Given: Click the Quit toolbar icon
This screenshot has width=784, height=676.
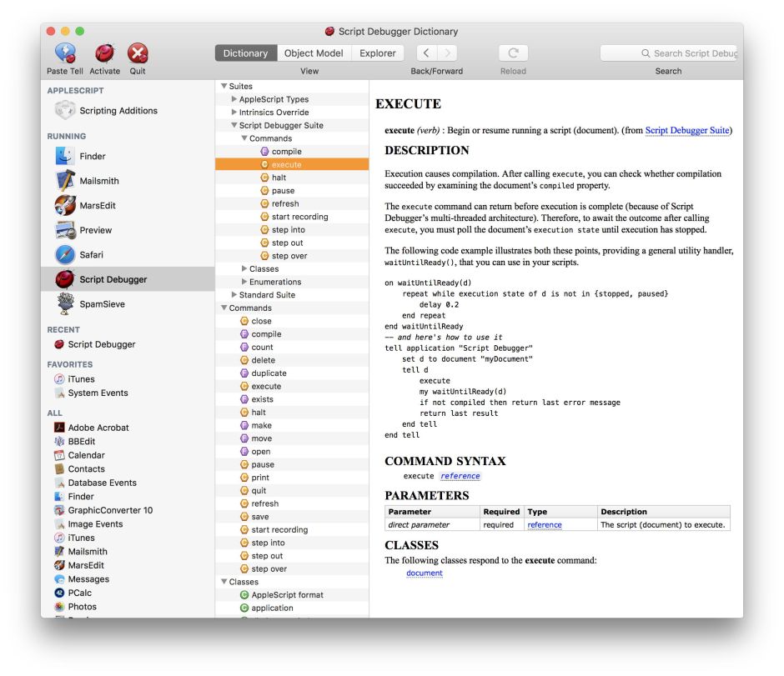Looking at the screenshot, I should [137, 51].
